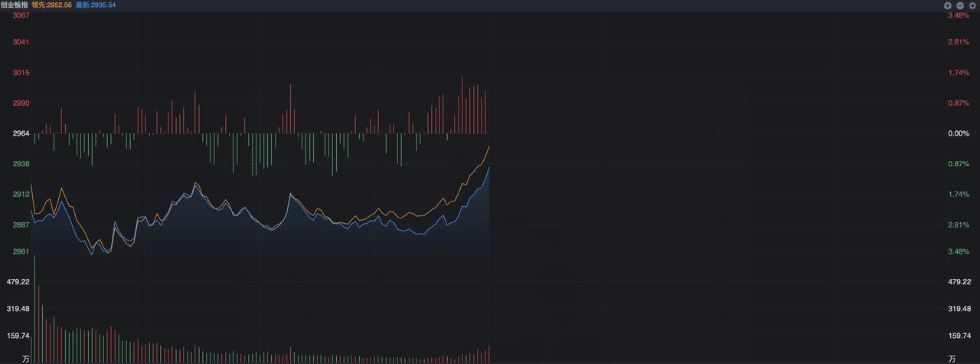Click the 3041 price axis label
The height and width of the screenshot is (364, 980).
click(21, 42)
